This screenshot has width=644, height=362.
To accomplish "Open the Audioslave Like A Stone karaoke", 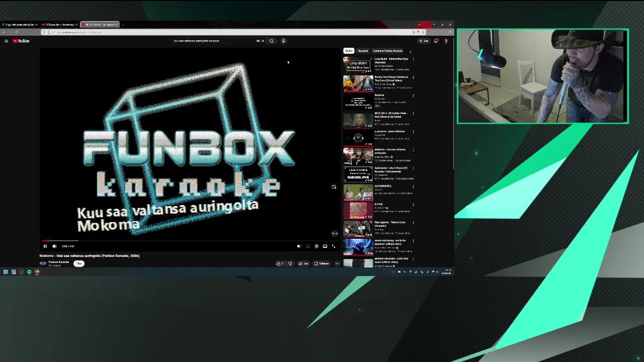I will pyautogui.click(x=358, y=174).
